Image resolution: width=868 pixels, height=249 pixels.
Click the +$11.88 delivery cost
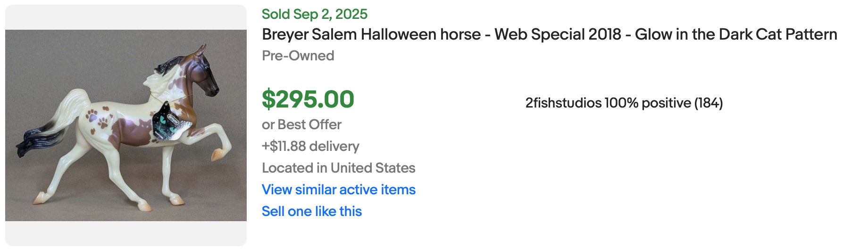pyautogui.click(x=310, y=146)
